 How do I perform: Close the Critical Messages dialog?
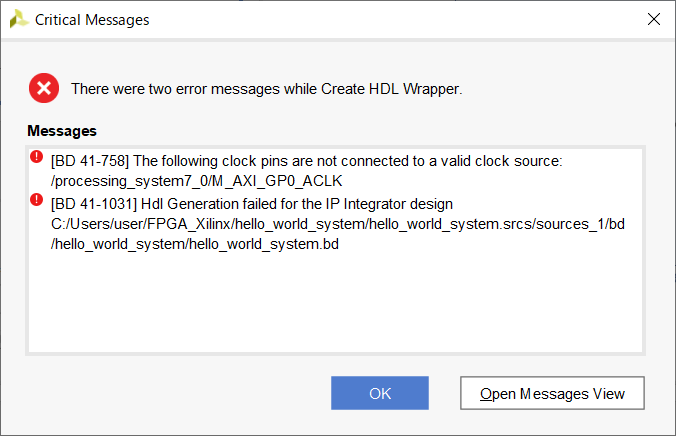click(654, 19)
